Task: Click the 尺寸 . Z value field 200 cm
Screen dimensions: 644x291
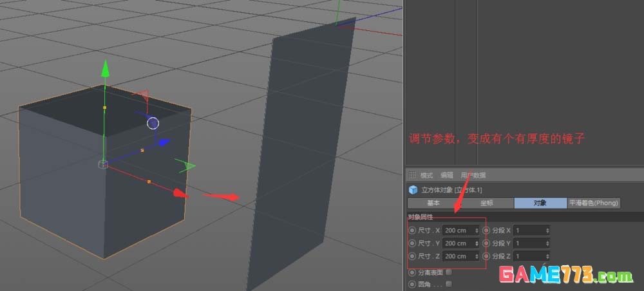Action: tap(461, 256)
